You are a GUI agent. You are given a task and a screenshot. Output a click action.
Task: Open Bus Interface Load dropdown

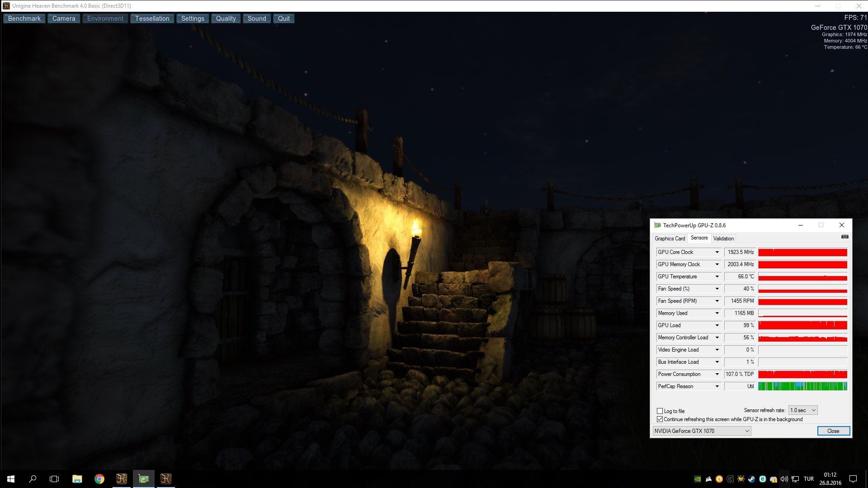717,362
